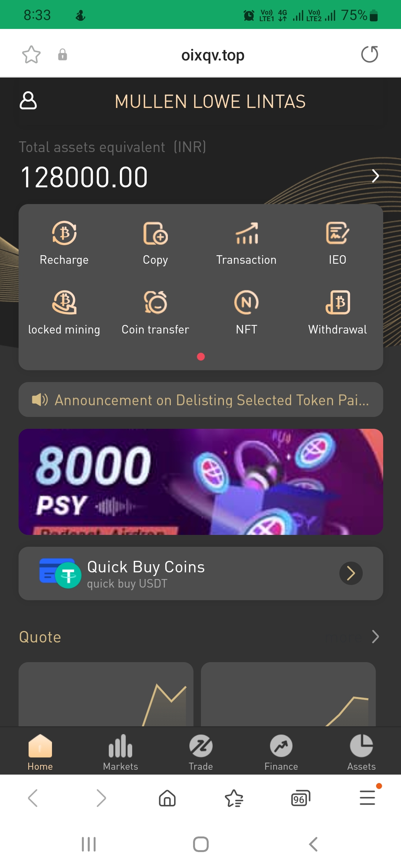Switch to the Markets tab

pyautogui.click(x=120, y=752)
